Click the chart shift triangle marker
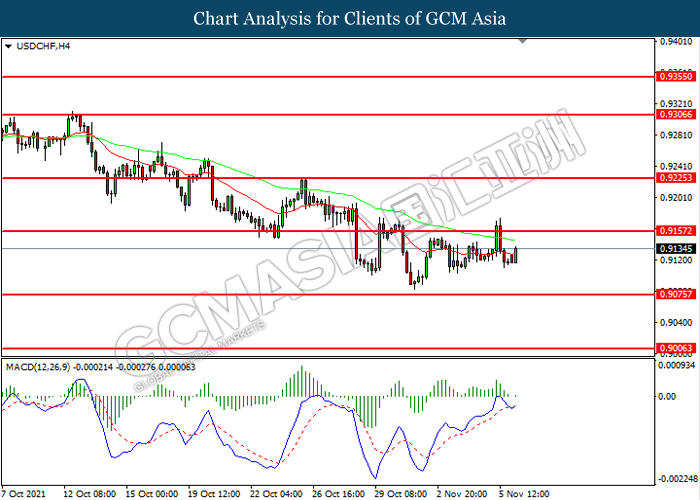The width and height of the screenshot is (700, 500). click(x=523, y=41)
